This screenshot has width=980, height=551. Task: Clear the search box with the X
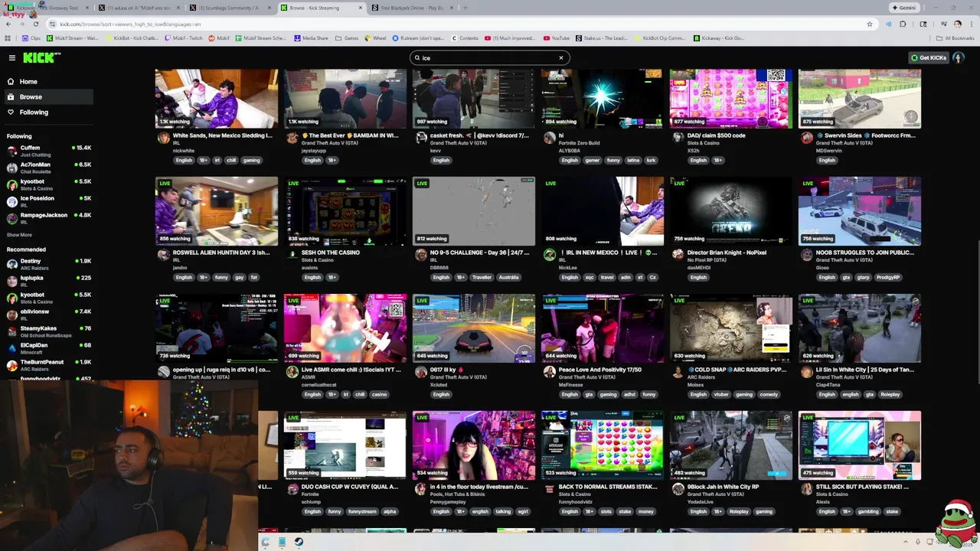[x=560, y=58]
